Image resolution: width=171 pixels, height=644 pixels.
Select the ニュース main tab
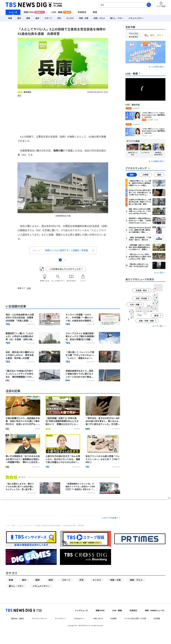13,12
